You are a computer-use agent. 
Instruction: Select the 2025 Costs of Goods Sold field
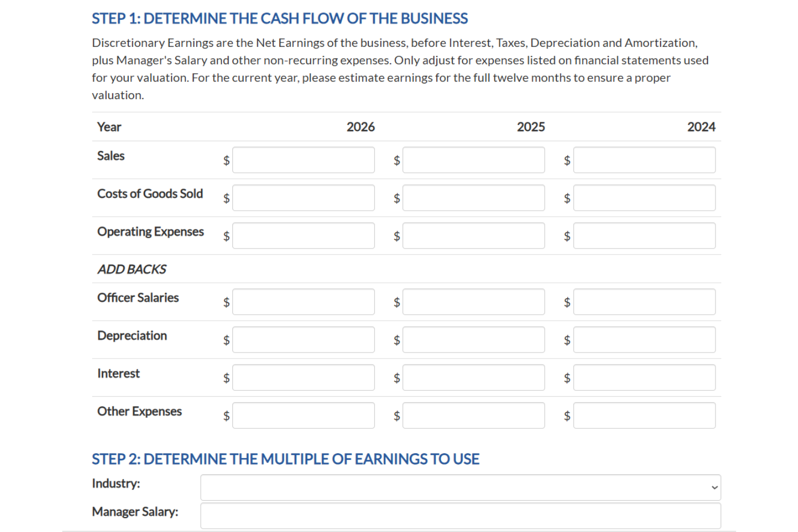pyautogui.click(x=473, y=198)
